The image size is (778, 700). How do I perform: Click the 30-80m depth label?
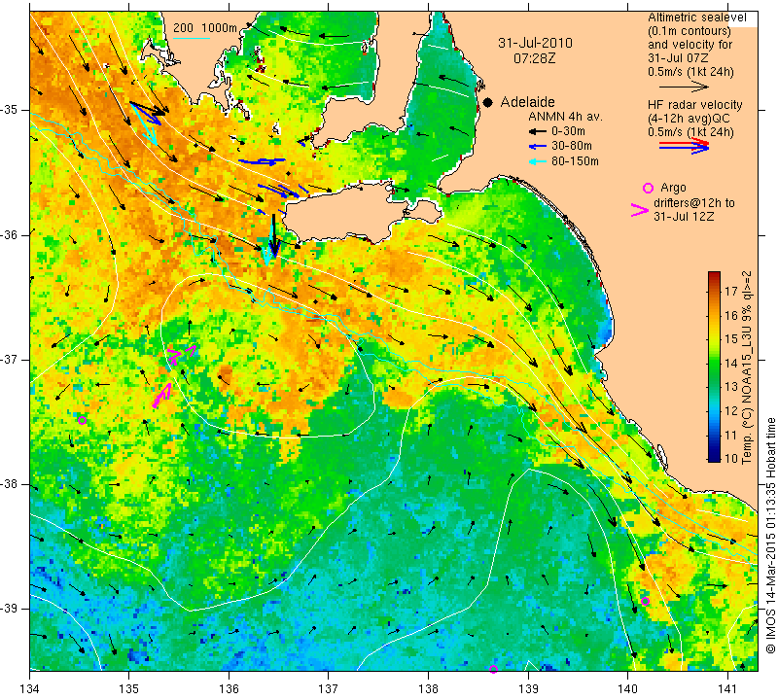tap(572, 147)
